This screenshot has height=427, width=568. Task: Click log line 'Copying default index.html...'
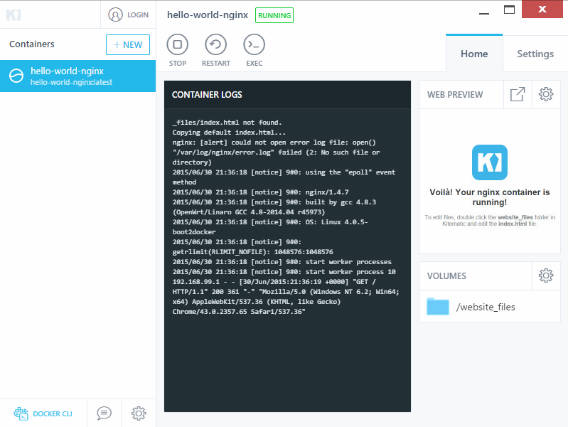(229, 133)
